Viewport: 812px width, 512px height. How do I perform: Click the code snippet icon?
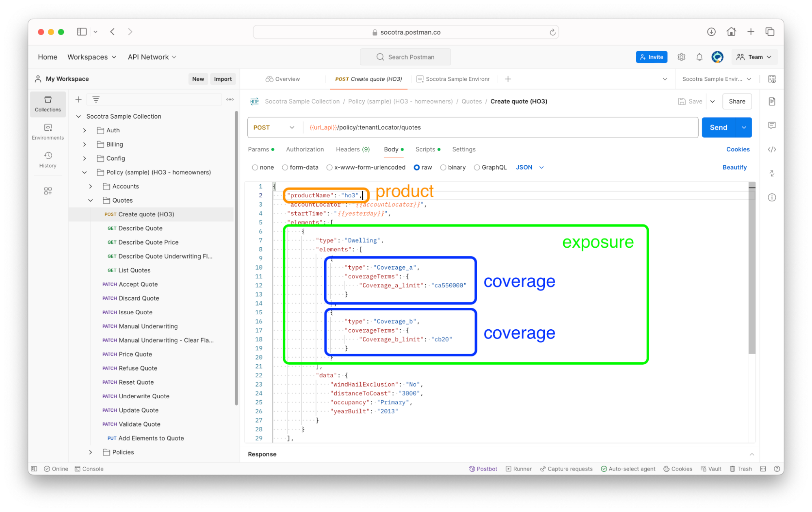772,149
